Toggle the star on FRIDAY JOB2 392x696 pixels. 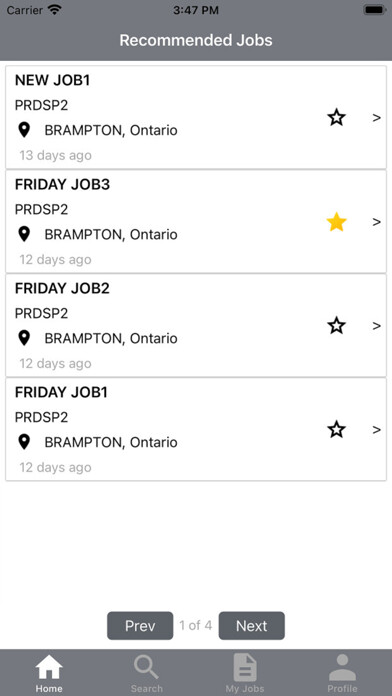click(337, 326)
